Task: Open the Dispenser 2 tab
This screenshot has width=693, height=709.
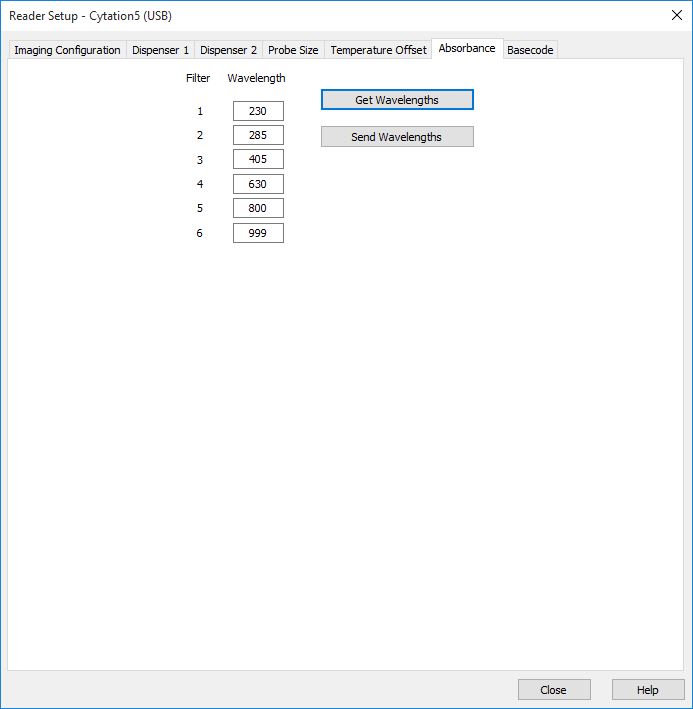Action: (x=228, y=50)
